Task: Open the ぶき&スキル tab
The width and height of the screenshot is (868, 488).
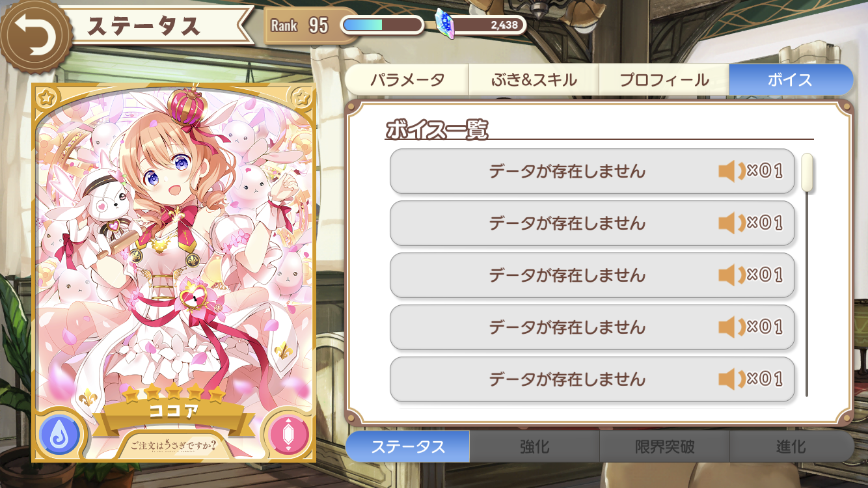Action: (534, 80)
